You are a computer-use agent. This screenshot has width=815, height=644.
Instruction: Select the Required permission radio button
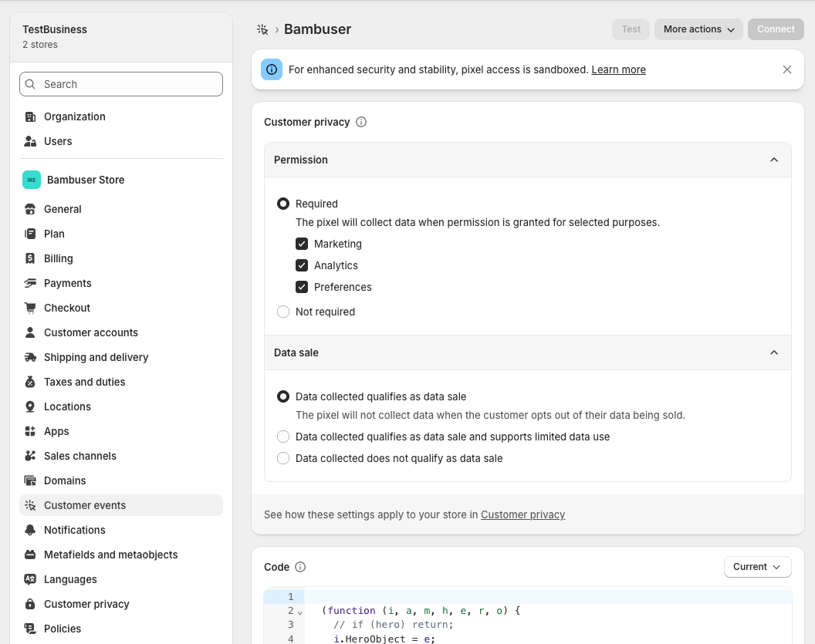coord(283,204)
